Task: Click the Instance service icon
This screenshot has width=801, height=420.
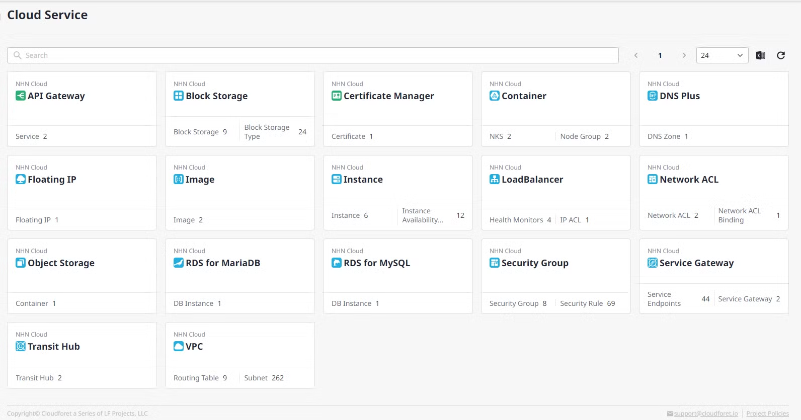Action: pyautogui.click(x=336, y=179)
